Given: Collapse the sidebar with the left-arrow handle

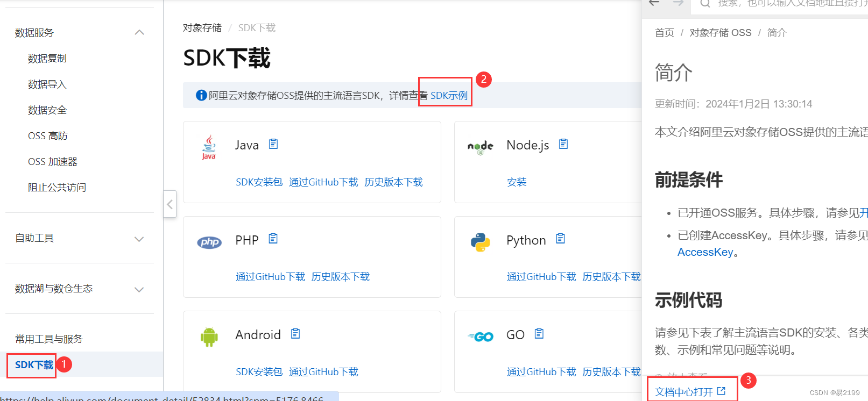Looking at the screenshot, I should 170,204.
